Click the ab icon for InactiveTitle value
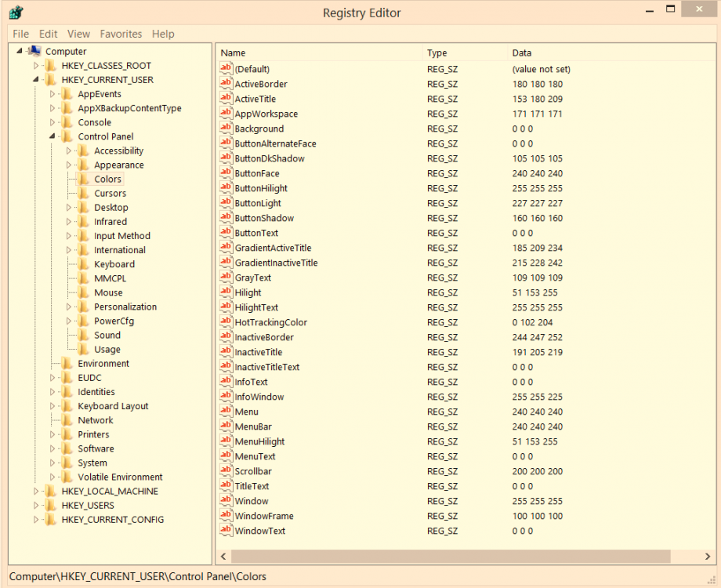Viewport: 721px width, 588px height. (x=226, y=351)
